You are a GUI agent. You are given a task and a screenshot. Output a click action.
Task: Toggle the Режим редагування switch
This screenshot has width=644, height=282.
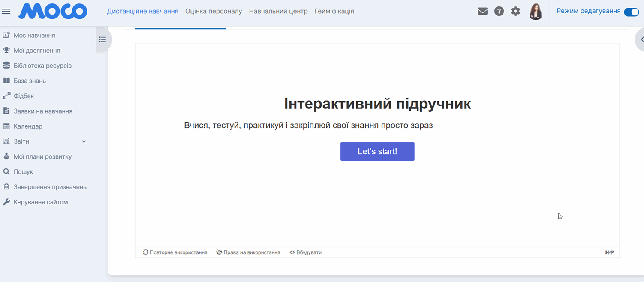pos(631,12)
